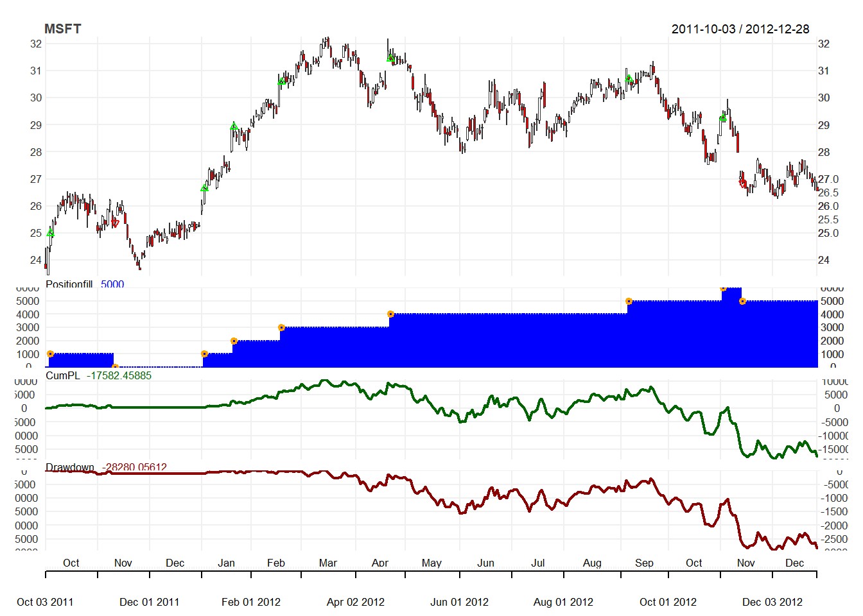Image resolution: width=863 pixels, height=616 pixels.
Task: Click the green -17582.45885 CumPL value
Action: 119,376
